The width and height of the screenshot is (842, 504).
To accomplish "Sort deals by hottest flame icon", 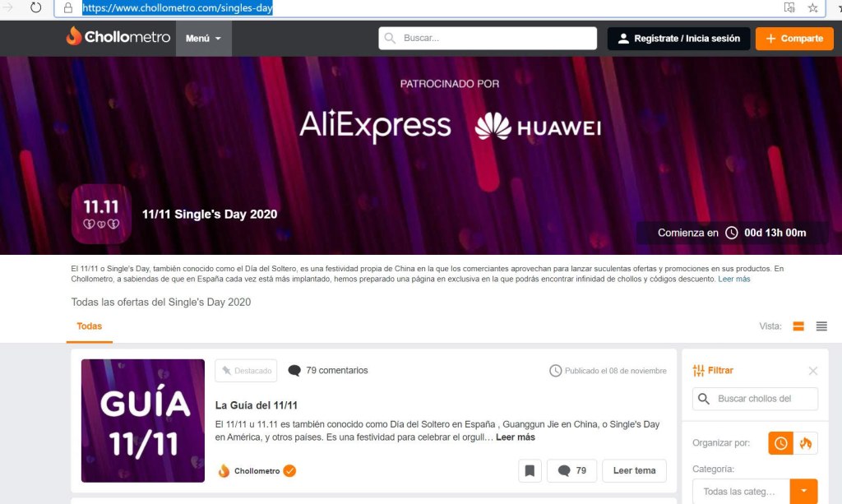I will click(805, 443).
